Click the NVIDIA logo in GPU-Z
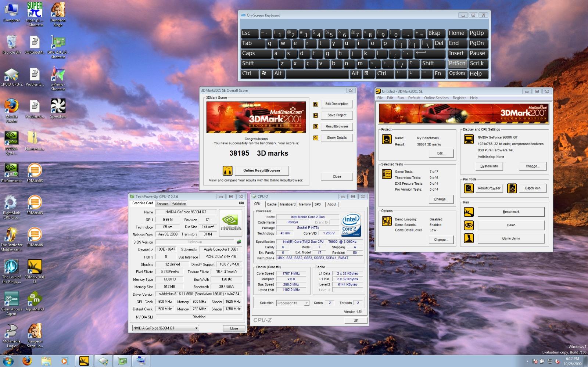The width and height of the screenshot is (588, 367). pyautogui.click(x=231, y=223)
